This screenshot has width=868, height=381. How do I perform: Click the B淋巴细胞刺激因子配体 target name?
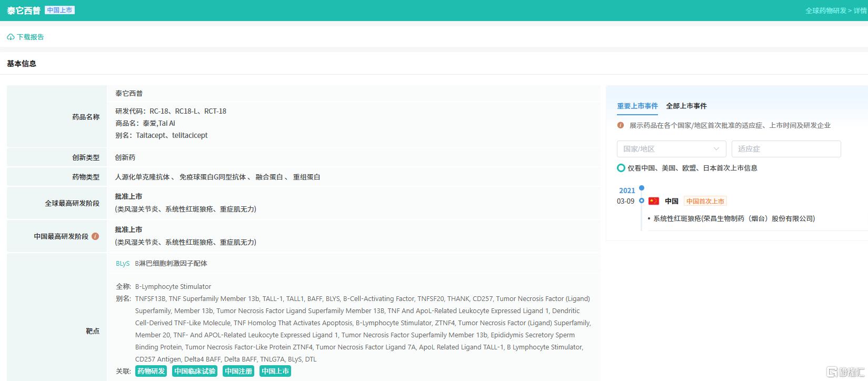click(171, 263)
